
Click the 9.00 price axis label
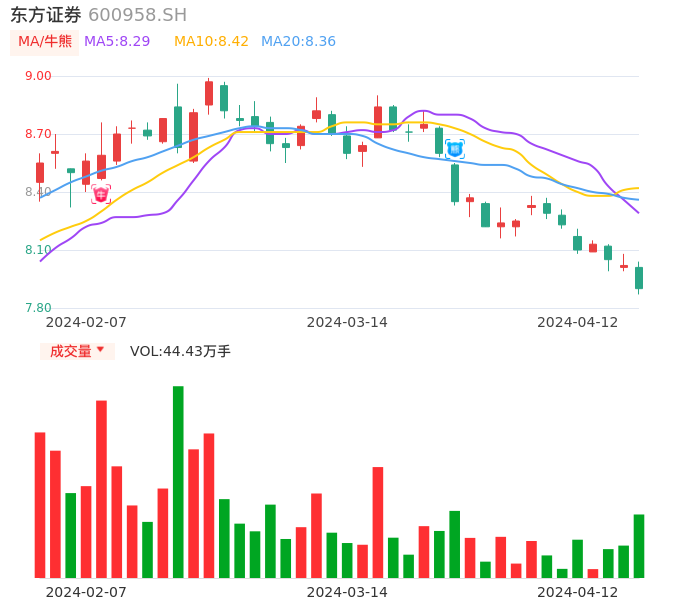(38, 76)
